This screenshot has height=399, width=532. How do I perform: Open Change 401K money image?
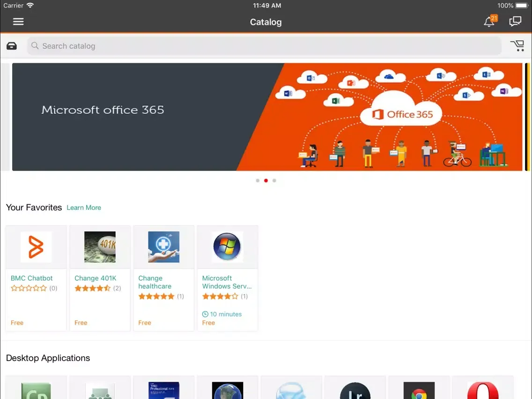[x=100, y=247]
